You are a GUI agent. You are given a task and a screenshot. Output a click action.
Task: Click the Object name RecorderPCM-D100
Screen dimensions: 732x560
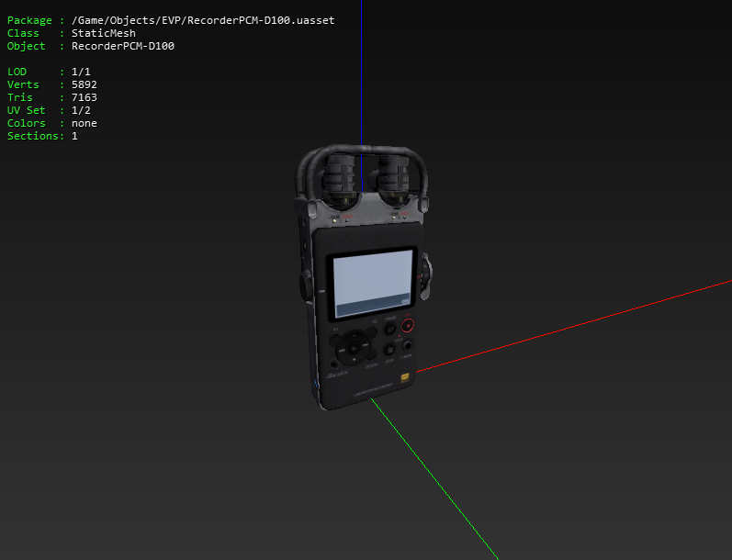pos(123,46)
